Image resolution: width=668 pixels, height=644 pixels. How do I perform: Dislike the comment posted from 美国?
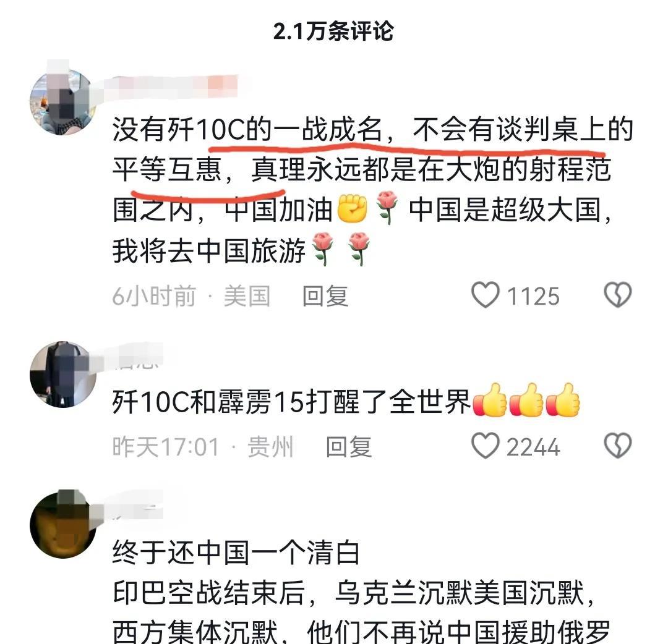tap(617, 295)
